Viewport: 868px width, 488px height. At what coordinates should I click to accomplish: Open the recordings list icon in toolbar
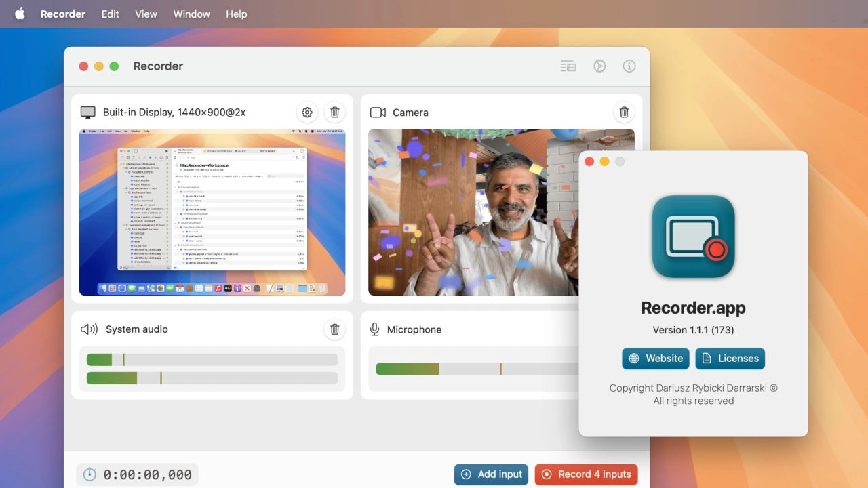pyautogui.click(x=568, y=66)
